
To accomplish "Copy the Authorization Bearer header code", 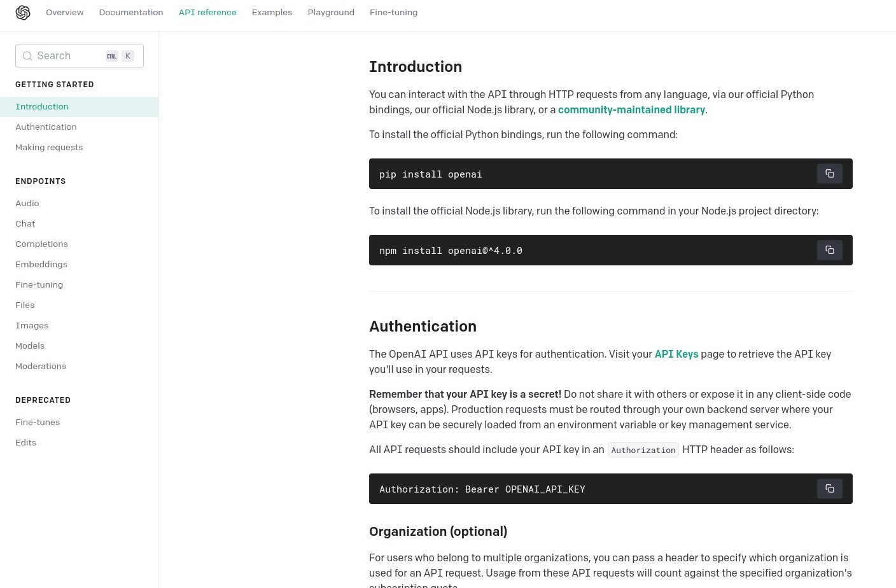I will pyautogui.click(x=829, y=489).
